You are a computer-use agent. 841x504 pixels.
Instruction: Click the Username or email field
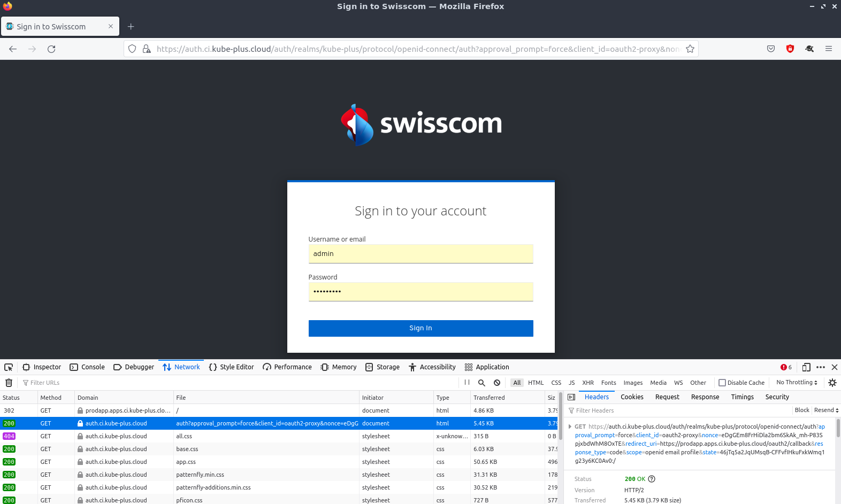pos(420,254)
